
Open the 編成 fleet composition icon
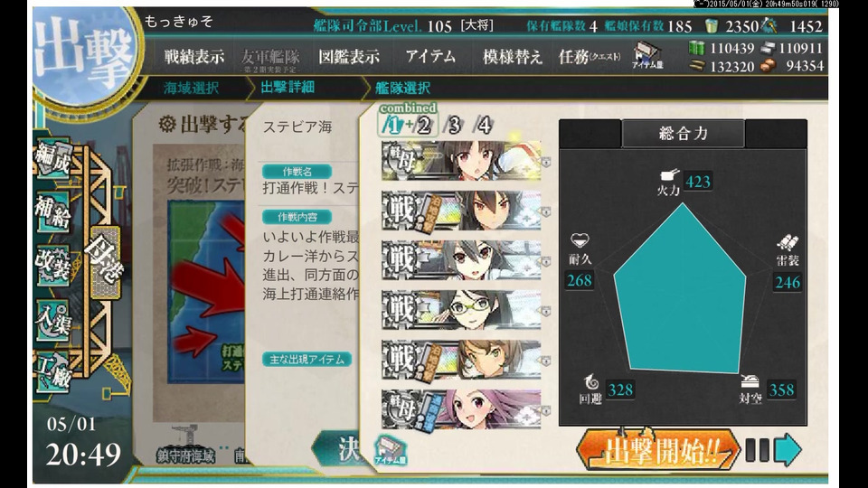[x=52, y=160]
